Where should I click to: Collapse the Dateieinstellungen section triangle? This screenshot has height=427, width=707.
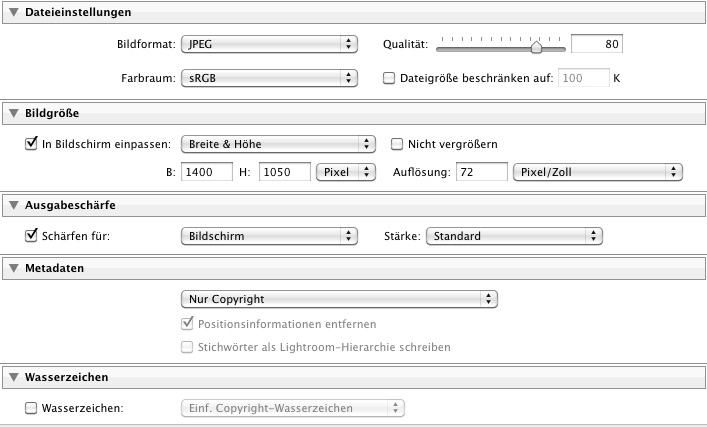(x=14, y=12)
